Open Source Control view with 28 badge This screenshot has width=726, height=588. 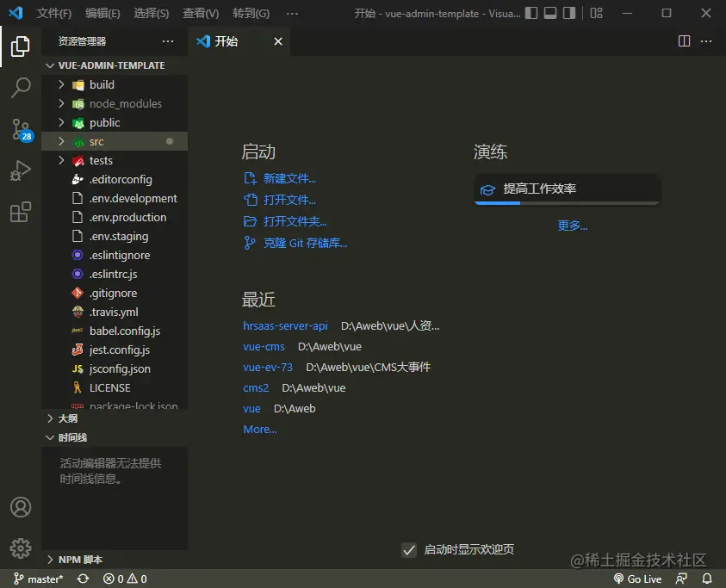click(22, 130)
